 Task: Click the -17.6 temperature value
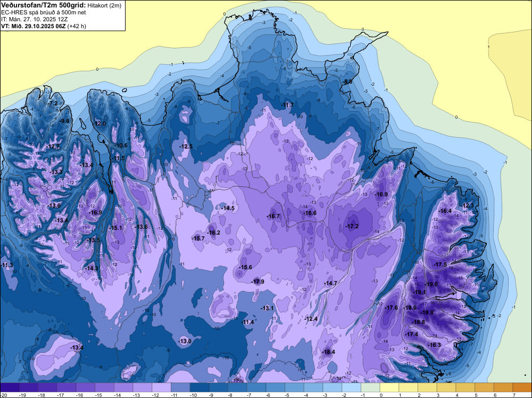tap(391, 308)
